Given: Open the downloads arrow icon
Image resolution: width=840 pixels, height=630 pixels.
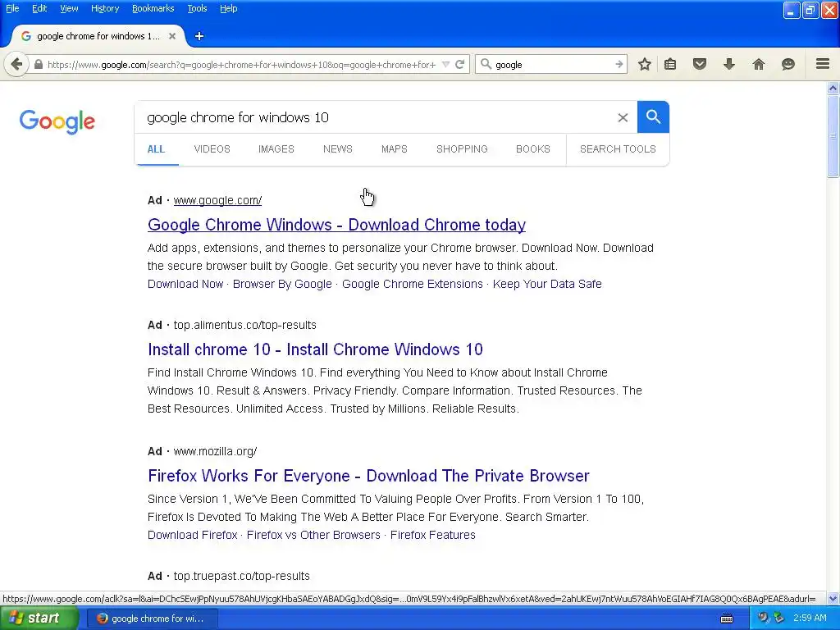Looking at the screenshot, I should [729, 64].
